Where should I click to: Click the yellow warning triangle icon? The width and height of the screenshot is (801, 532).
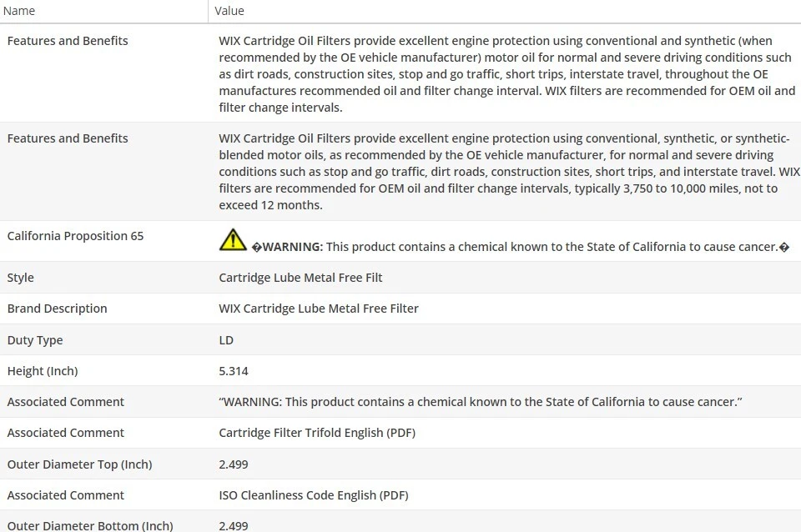pyautogui.click(x=233, y=240)
